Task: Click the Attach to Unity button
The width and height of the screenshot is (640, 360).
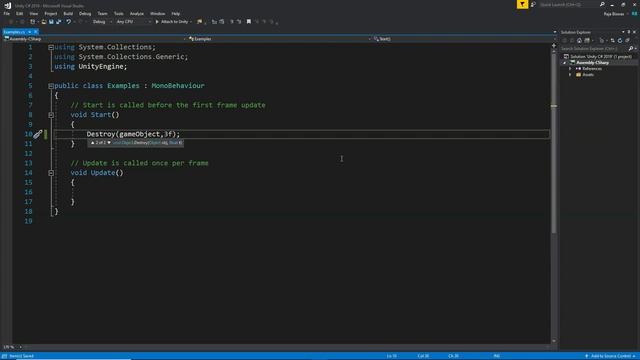Action: pos(171,22)
